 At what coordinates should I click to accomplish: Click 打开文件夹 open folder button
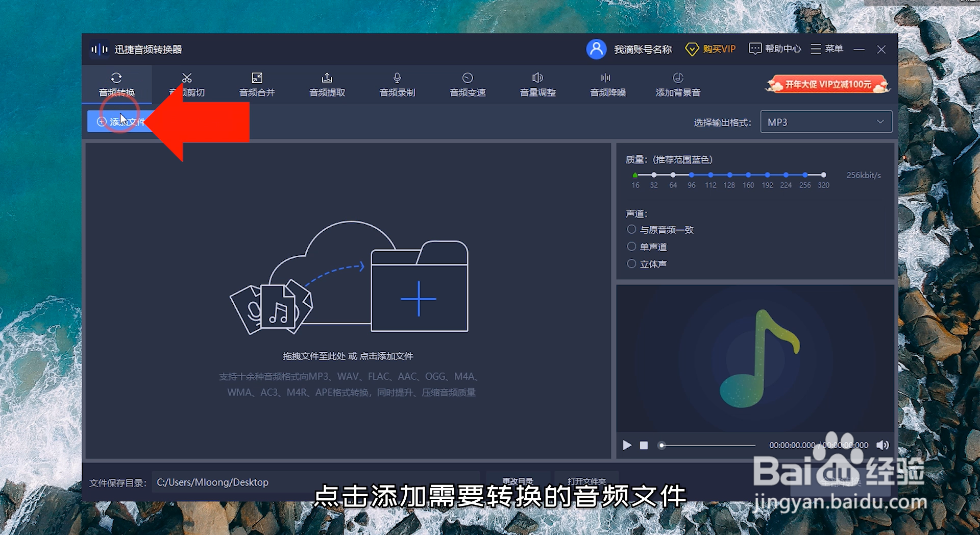(586, 481)
